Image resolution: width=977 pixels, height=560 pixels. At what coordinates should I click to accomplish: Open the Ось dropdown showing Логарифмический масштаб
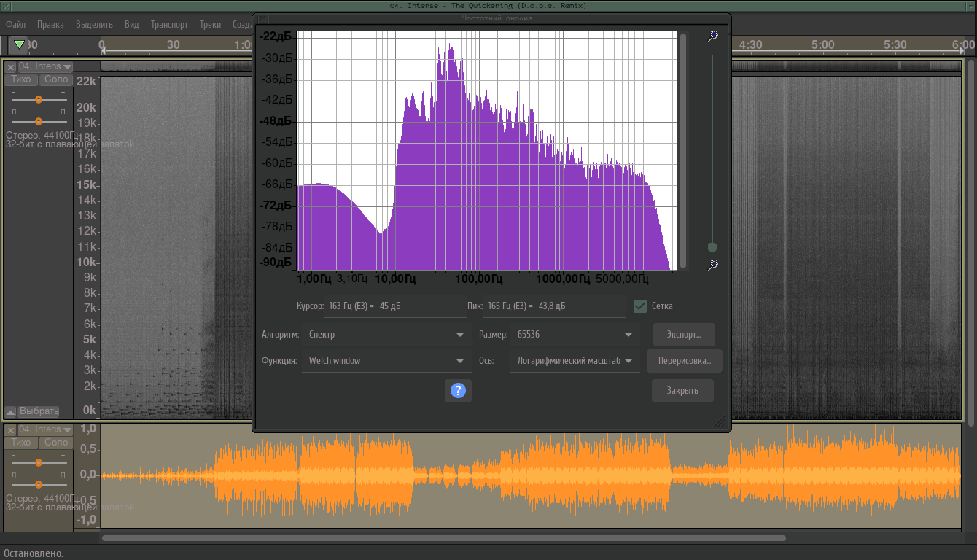pyautogui.click(x=575, y=361)
